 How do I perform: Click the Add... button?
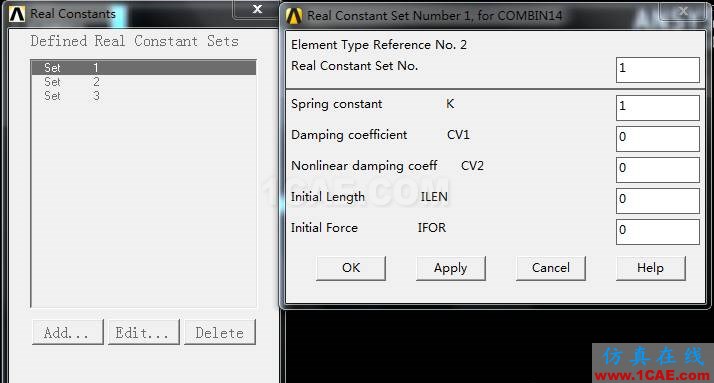click(68, 332)
